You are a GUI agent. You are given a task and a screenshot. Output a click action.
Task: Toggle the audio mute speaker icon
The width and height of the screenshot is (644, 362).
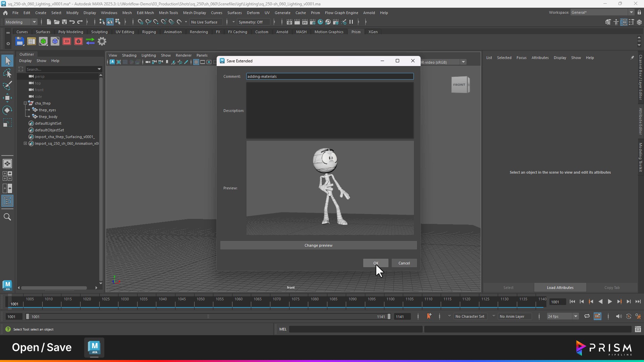[x=619, y=316]
